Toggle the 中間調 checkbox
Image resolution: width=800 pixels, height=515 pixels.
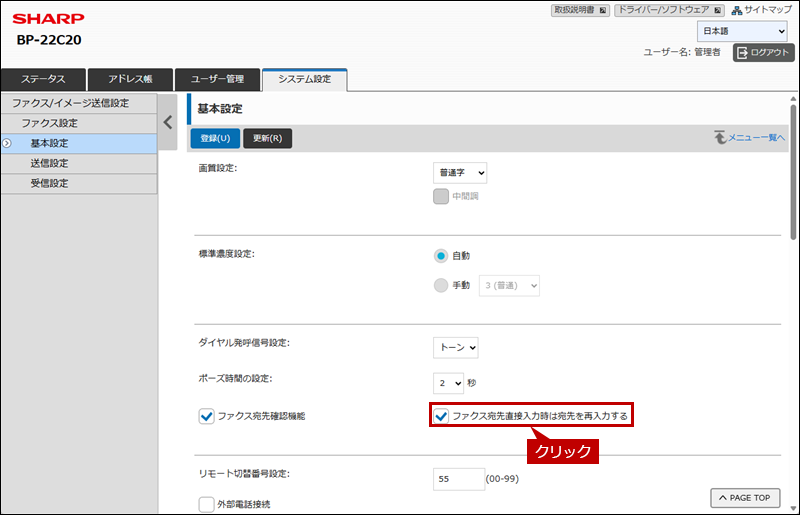[441, 196]
